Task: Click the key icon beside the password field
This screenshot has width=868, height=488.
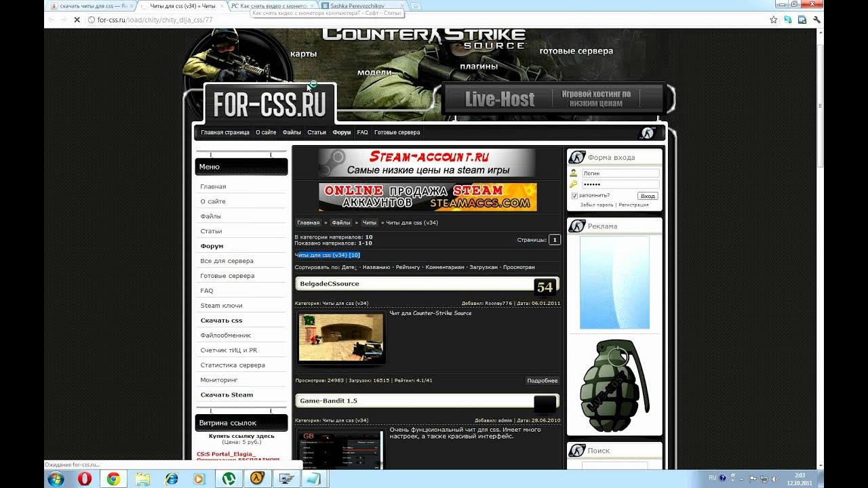Action: (x=574, y=184)
